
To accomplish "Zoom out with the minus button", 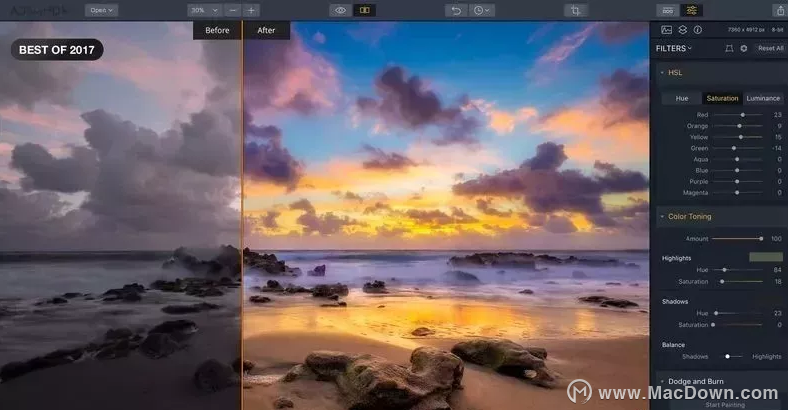I will (x=233, y=10).
